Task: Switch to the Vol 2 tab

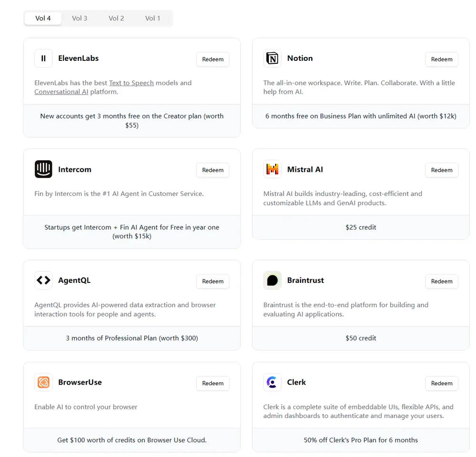Action: (116, 18)
